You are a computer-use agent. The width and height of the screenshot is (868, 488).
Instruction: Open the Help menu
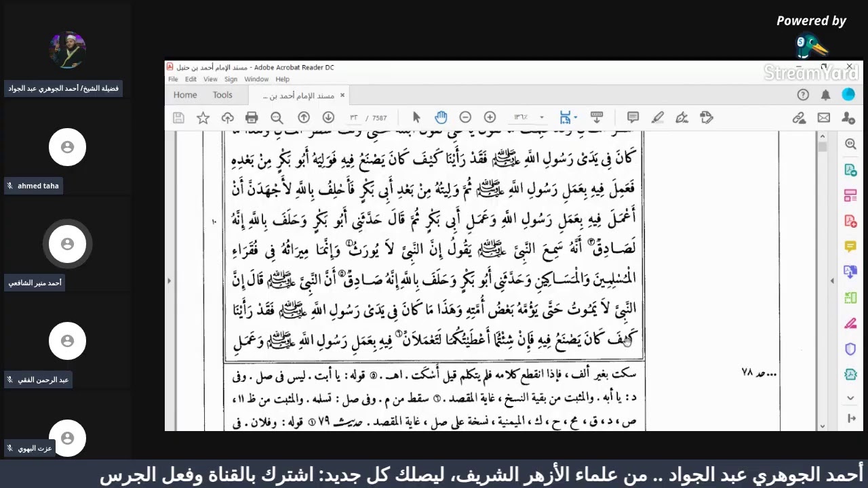point(282,79)
